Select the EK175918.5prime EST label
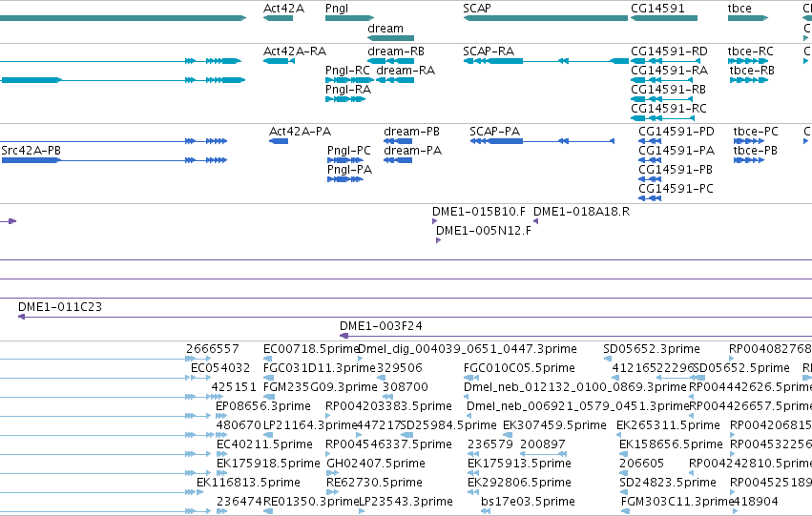 pos(268,464)
